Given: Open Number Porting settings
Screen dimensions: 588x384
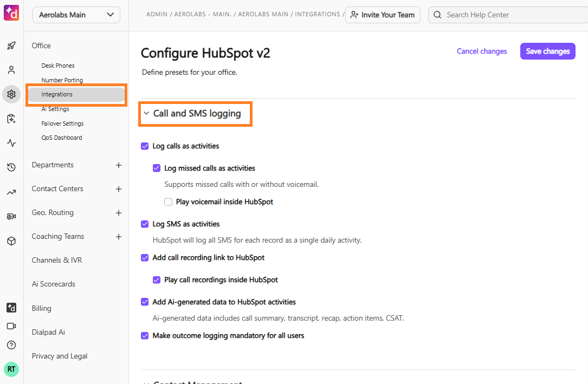Looking at the screenshot, I should (x=62, y=80).
